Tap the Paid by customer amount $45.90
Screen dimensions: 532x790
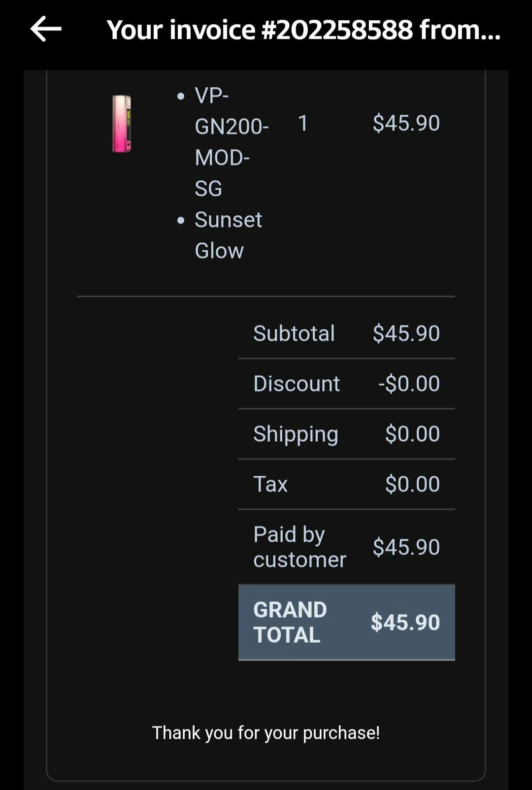coord(406,547)
